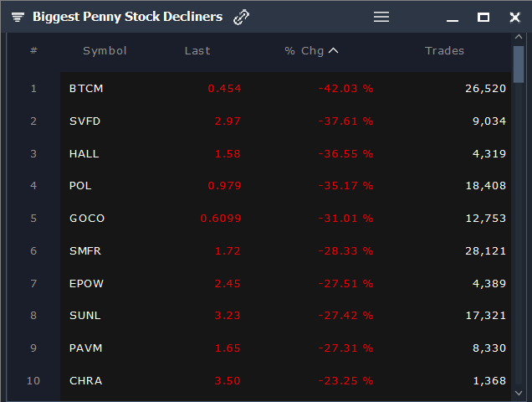
Task: Minimize the Penny Stock Decliners window
Action: pos(453,18)
